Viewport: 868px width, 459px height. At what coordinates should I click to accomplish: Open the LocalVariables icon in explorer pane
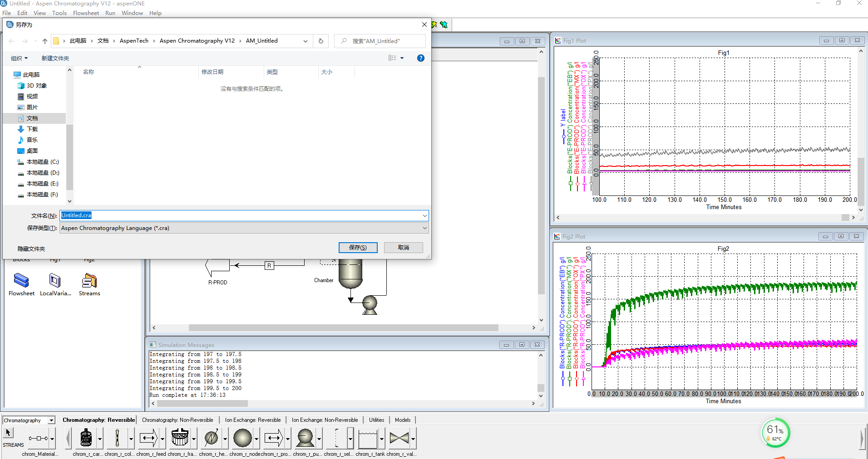(x=55, y=281)
